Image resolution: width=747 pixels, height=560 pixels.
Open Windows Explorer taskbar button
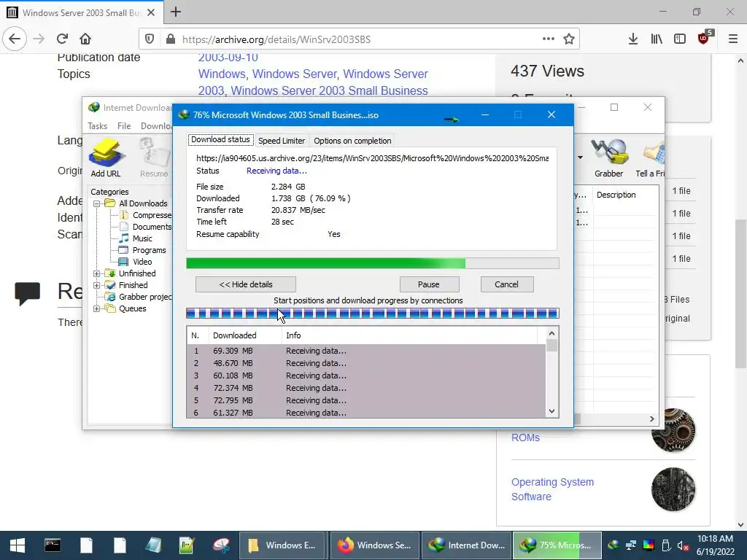click(282, 545)
